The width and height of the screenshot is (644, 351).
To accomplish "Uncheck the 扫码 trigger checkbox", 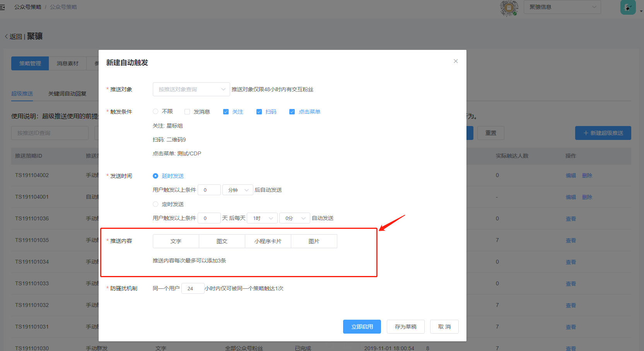I will [259, 112].
